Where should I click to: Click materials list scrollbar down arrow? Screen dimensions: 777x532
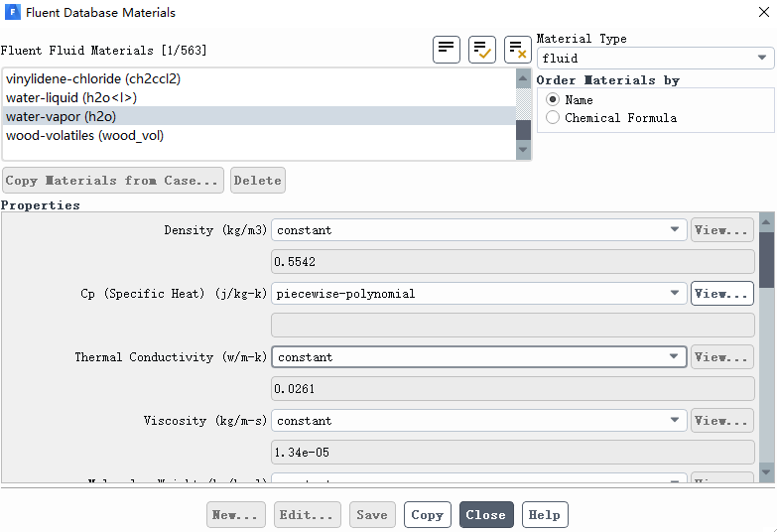(523, 150)
